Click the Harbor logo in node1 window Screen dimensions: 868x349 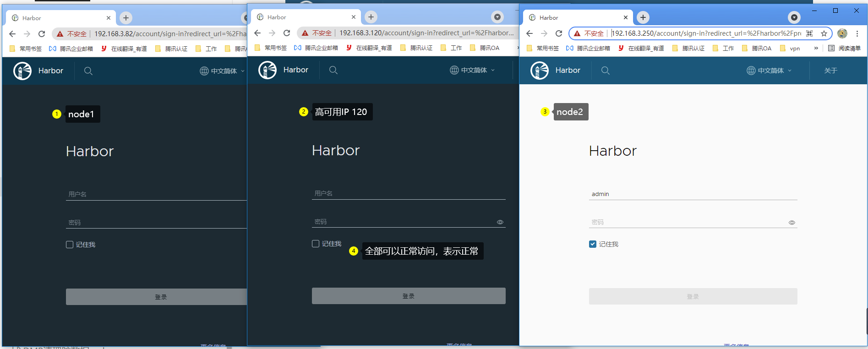tap(22, 71)
